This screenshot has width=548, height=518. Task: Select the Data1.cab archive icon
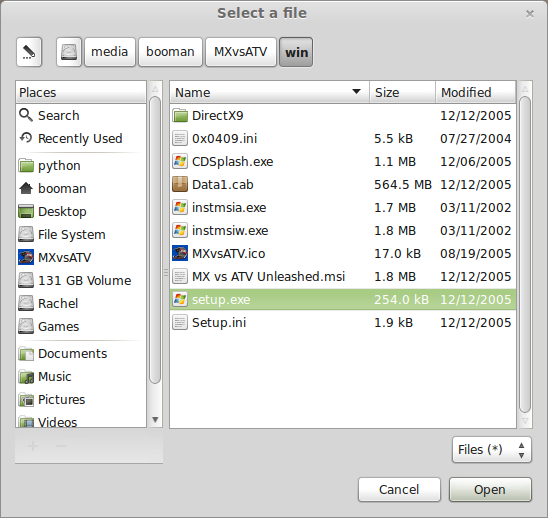pos(180,185)
